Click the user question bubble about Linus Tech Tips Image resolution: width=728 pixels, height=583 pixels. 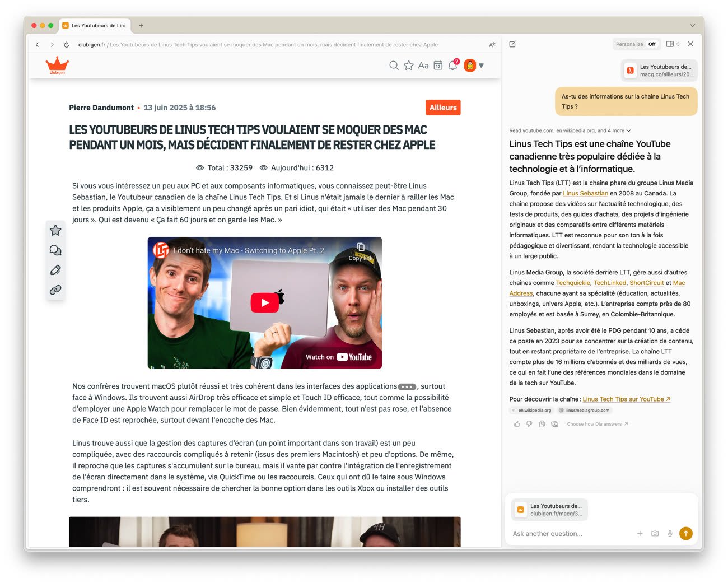point(626,101)
